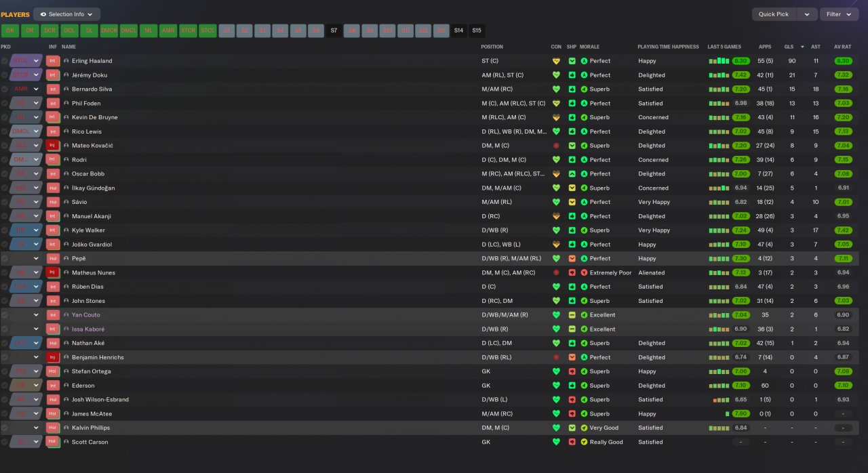This screenshot has height=473, width=868.
Task: Select the S7 substitute slot tab
Action: (334, 30)
